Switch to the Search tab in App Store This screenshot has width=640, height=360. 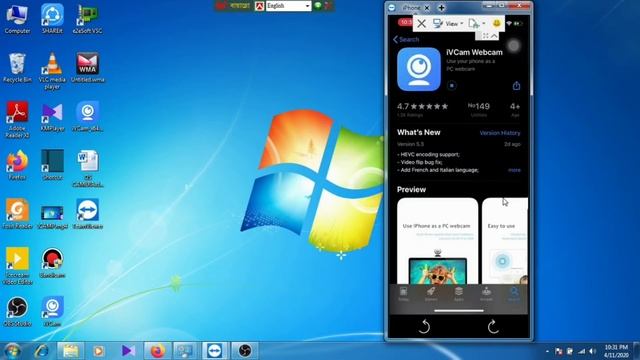click(514, 294)
